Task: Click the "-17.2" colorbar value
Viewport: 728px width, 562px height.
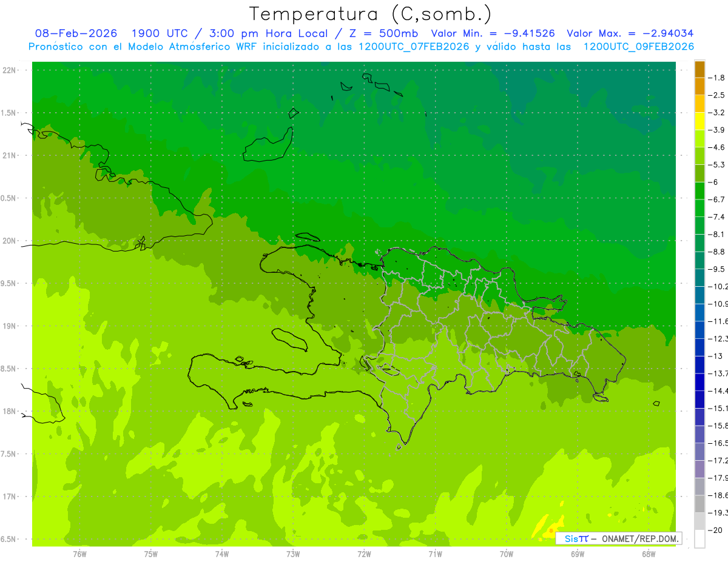Action: click(x=718, y=461)
